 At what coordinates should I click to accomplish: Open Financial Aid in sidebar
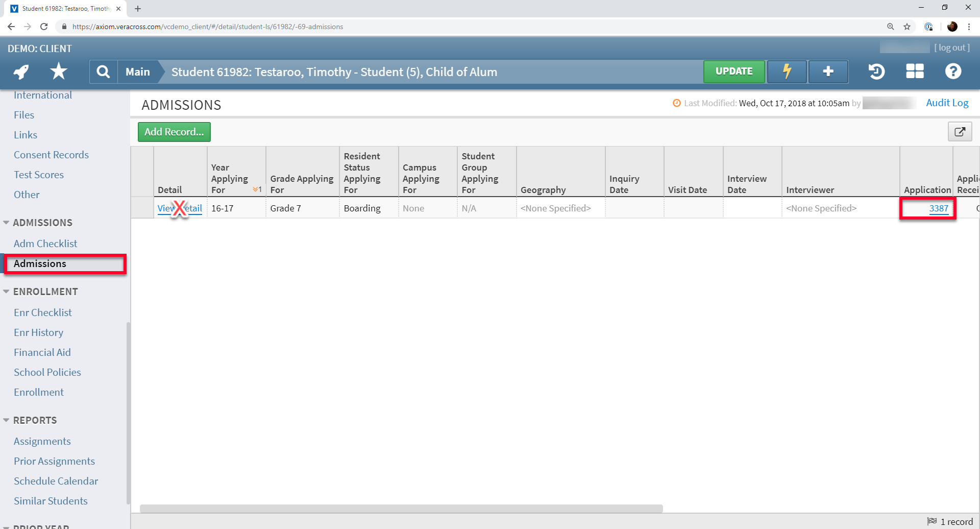(42, 352)
